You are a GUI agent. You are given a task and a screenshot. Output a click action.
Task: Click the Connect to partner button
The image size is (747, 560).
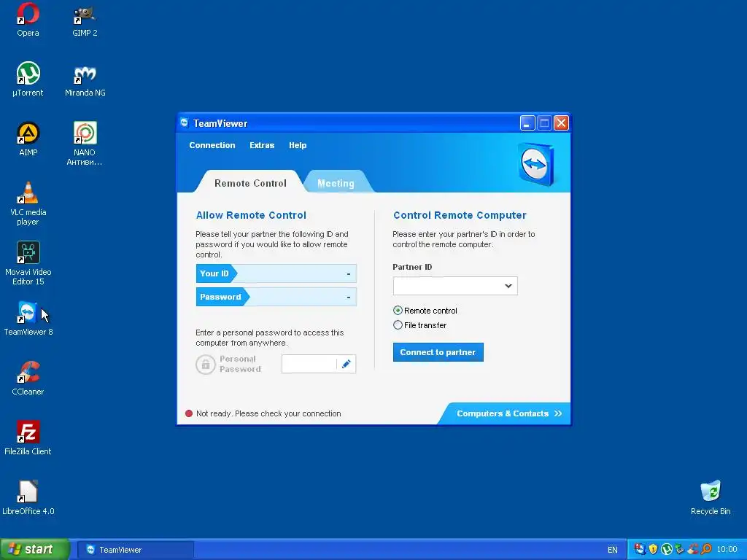[438, 352]
